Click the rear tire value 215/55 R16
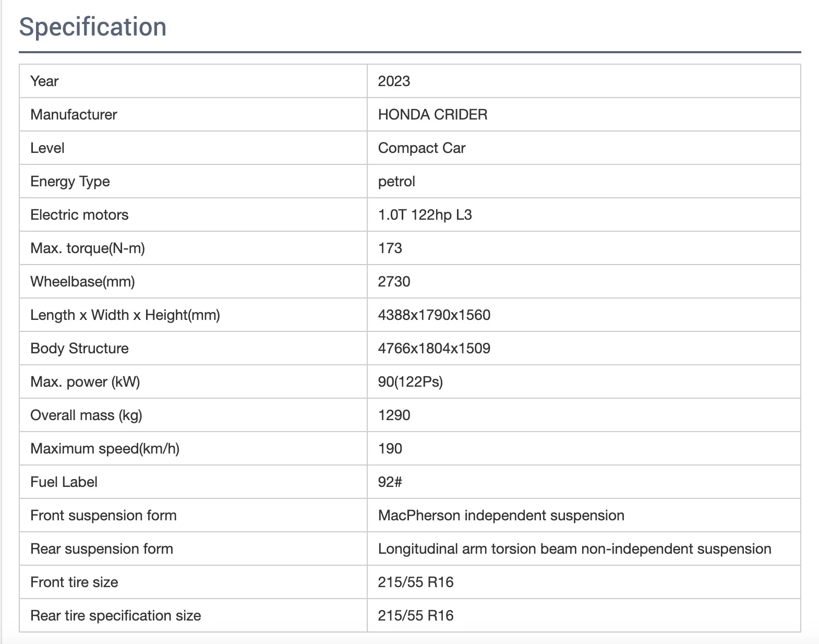Screen dimensions: 819x644 click(416, 616)
